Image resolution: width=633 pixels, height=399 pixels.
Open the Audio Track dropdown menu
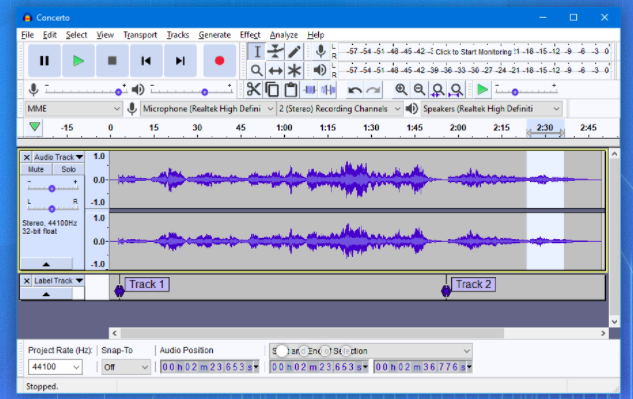(x=58, y=157)
